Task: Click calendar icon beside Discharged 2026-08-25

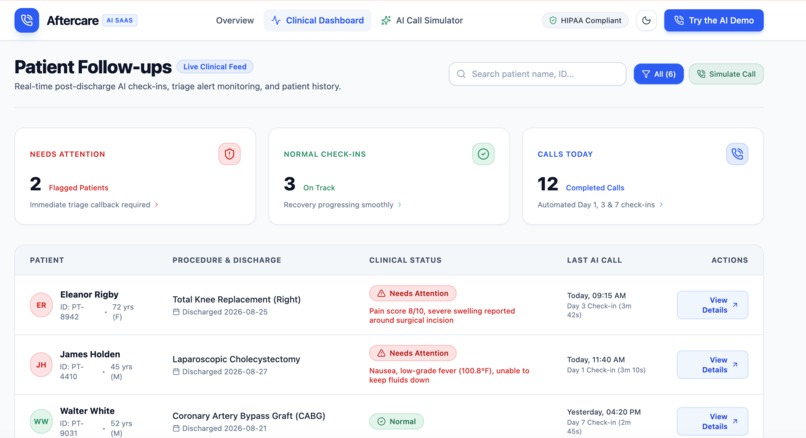Action: click(176, 312)
